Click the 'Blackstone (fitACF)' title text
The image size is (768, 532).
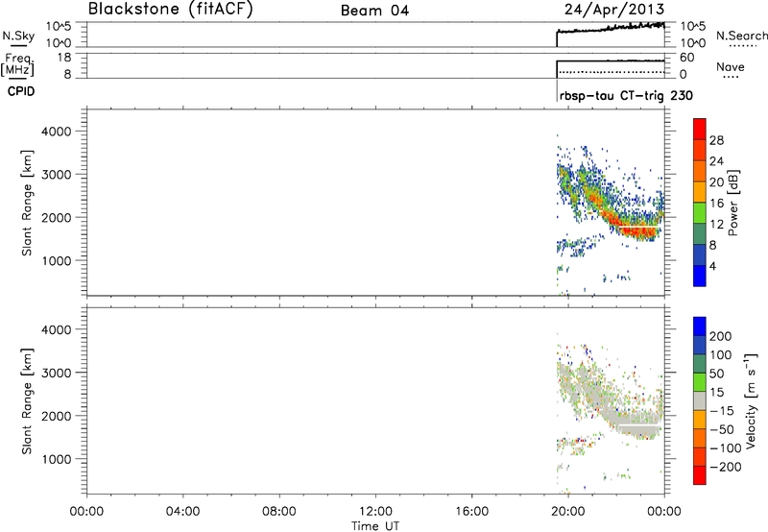[x=171, y=10]
